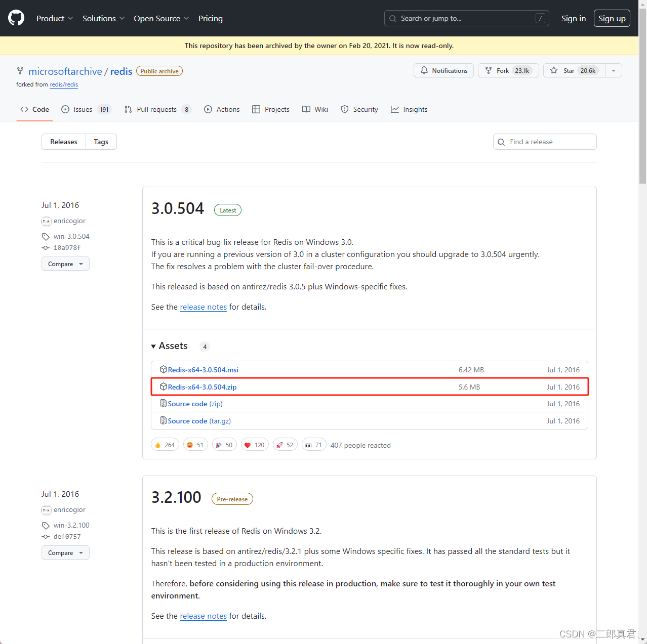Click the rocket reaction 52

point(285,445)
